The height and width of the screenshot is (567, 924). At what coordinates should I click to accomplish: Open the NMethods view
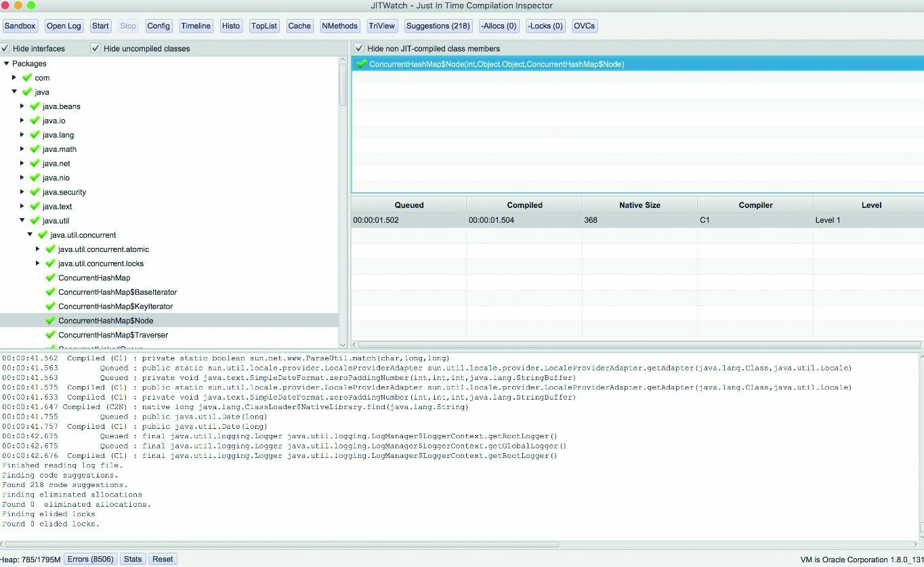pyautogui.click(x=340, y=26)
